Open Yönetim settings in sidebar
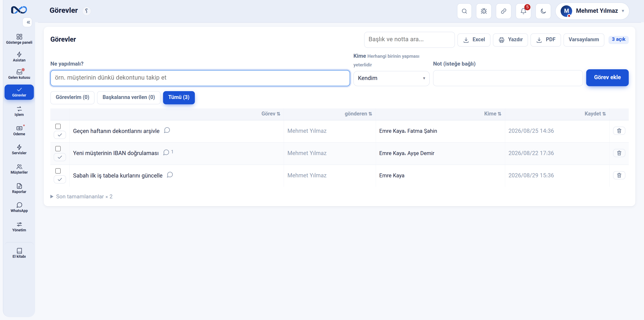 click(x=19, y=227)
